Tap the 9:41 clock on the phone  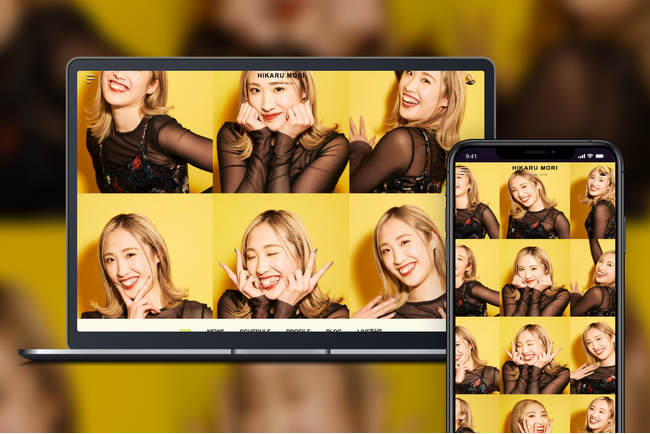pos(471,156)
